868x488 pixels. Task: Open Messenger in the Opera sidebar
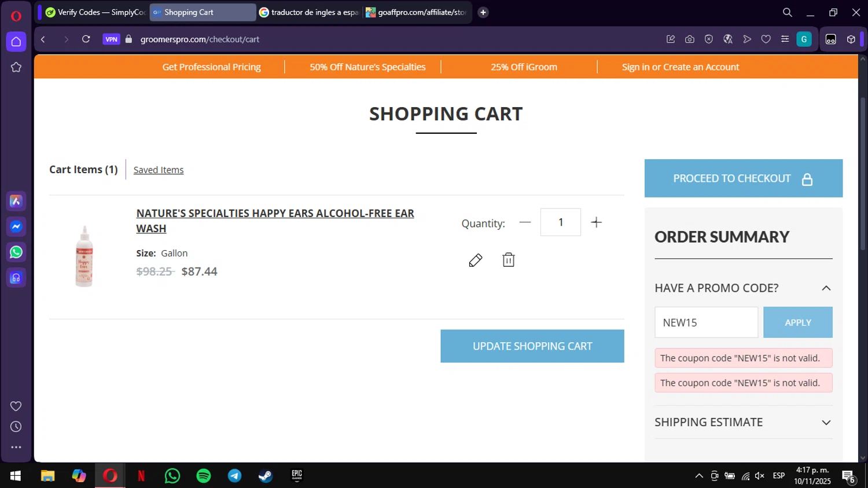pyautogui.click(x=16, y=226)
